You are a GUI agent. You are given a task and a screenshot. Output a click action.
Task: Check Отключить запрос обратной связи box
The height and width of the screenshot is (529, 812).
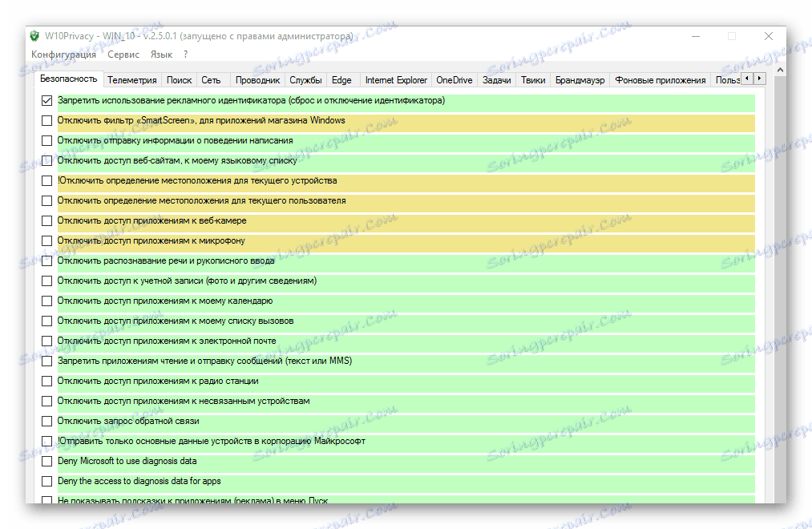click(x=47, y=422)
